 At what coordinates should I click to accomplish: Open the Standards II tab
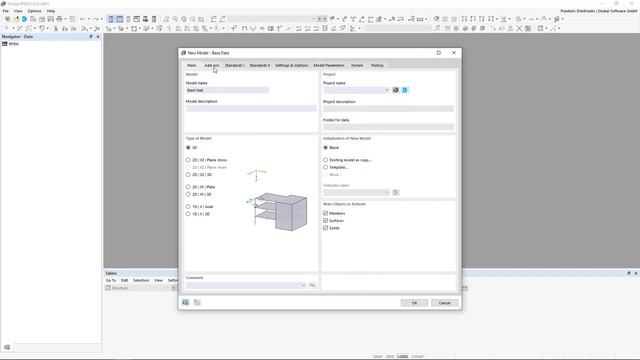(260, 65)
